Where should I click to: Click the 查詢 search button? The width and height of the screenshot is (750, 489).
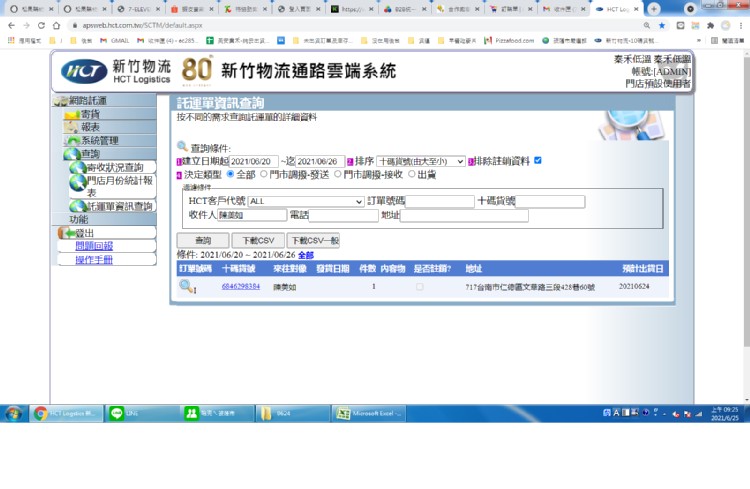tap(203, 241)
